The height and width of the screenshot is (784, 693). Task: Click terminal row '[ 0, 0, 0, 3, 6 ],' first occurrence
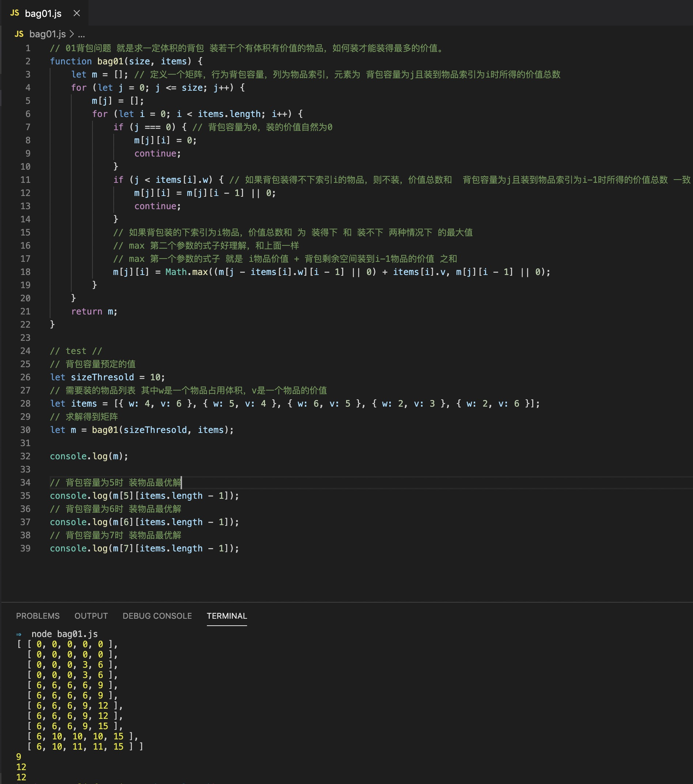point(72,665)
